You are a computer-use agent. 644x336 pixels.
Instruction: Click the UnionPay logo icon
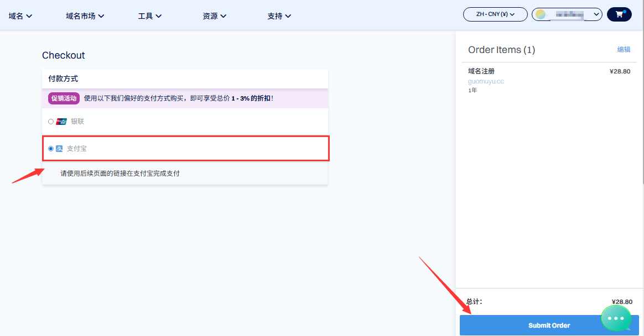click(x=61, y=122)
